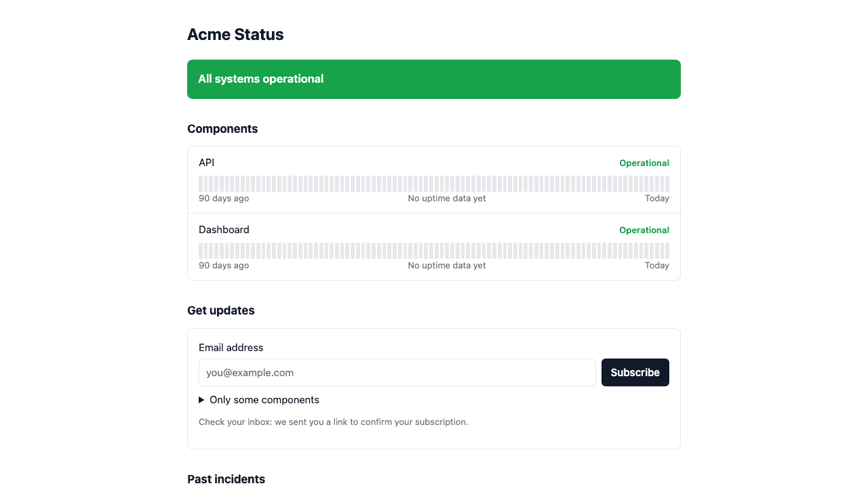Select the Dashboard component name
Screen dimensions: 868x488
(224, 230)
